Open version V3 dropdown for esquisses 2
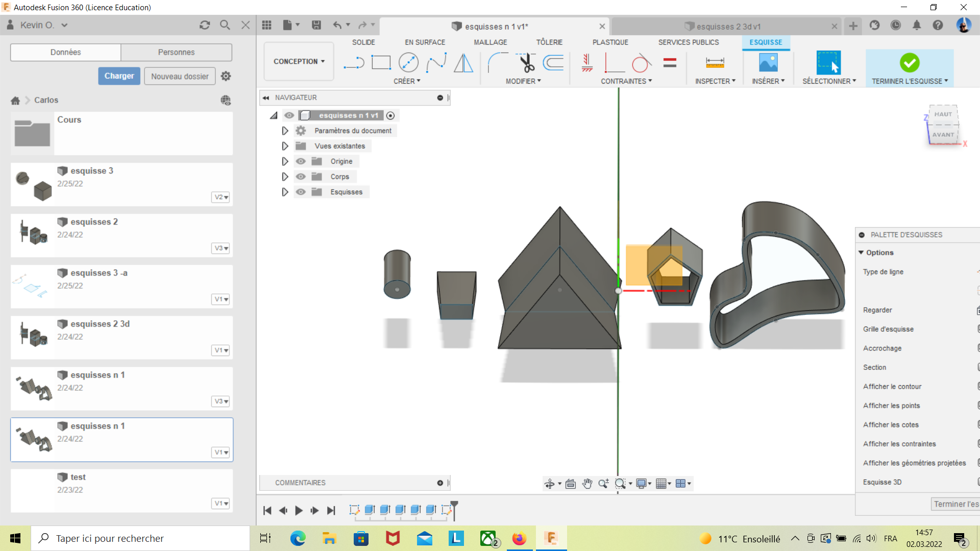The width and height of the screenshot is (980, 551). pyautogui.click(x=221, y=248)
